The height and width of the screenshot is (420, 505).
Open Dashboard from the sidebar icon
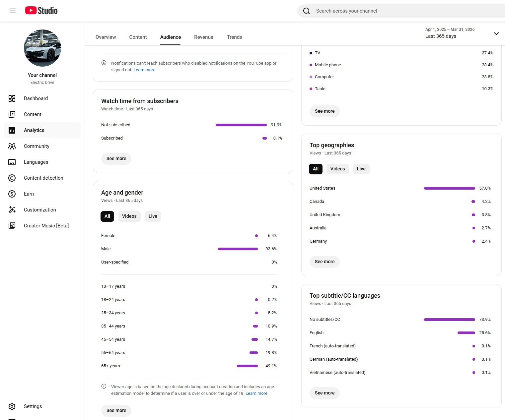pos(12,98)
